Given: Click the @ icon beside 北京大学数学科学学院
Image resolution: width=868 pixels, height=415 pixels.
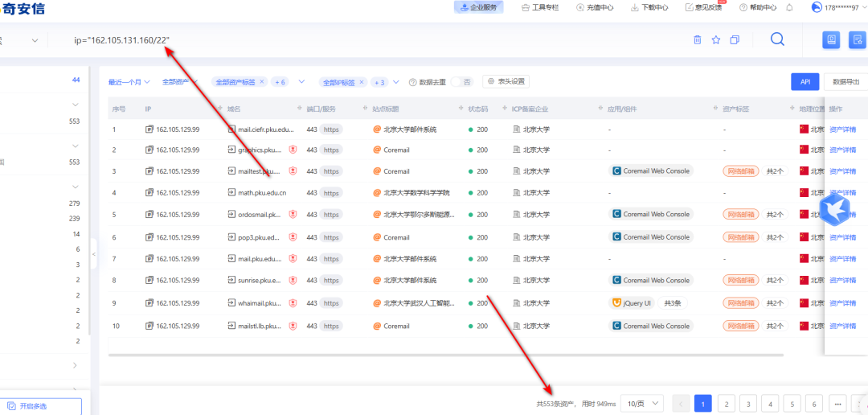Looking at the screenshot, I should click(x=377, y=193).
